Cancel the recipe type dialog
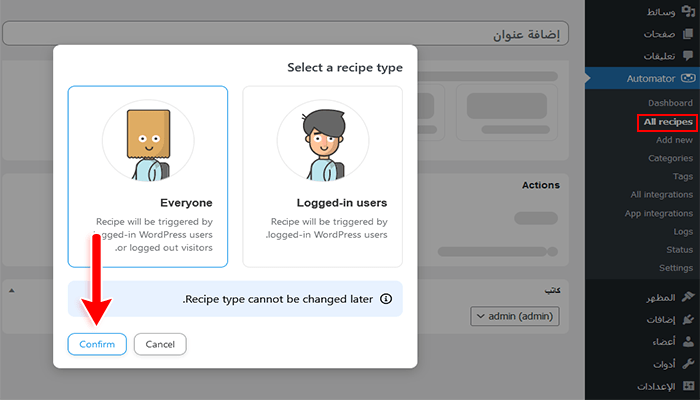 (160, 344)
